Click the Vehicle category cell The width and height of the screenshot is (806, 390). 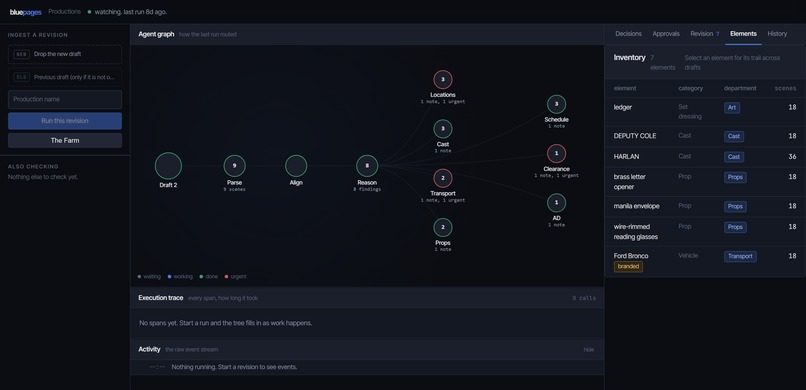tap(688, 255)
